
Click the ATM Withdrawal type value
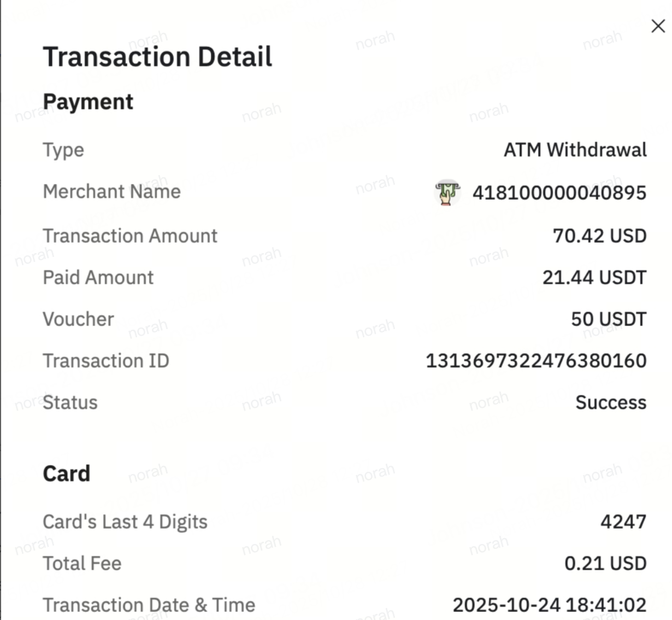[x=575, y=150]
